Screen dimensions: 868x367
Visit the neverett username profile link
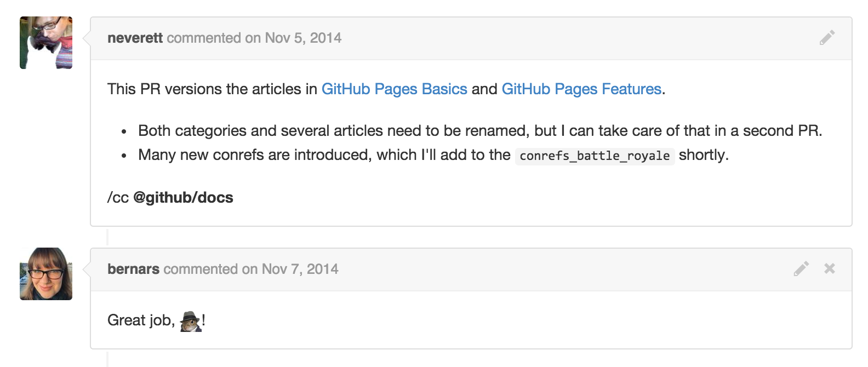[135, 38]
